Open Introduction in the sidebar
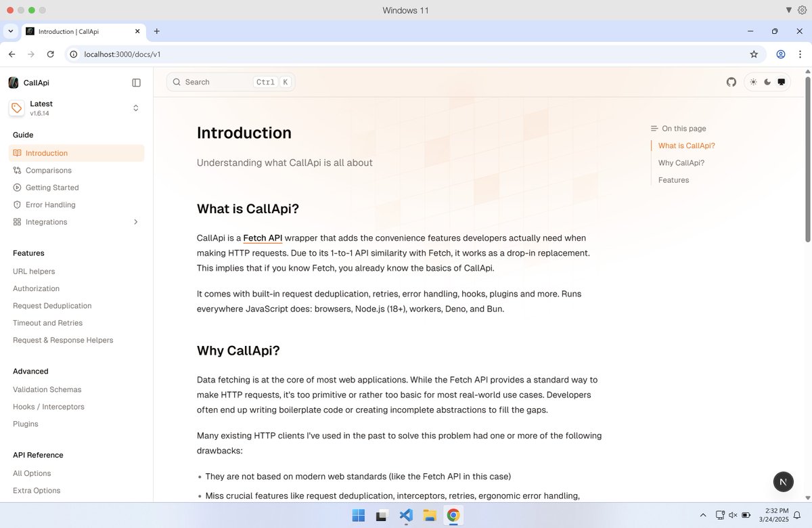 76,153
